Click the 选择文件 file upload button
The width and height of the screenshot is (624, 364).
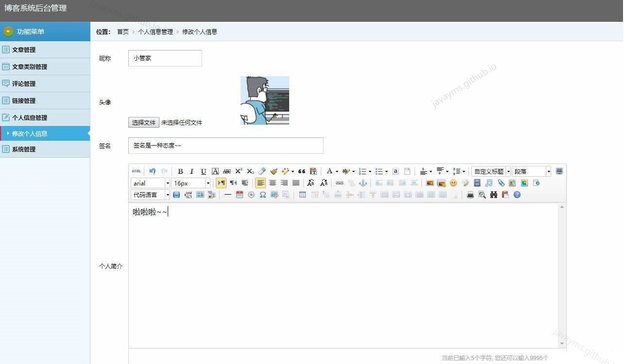(143, 122)
